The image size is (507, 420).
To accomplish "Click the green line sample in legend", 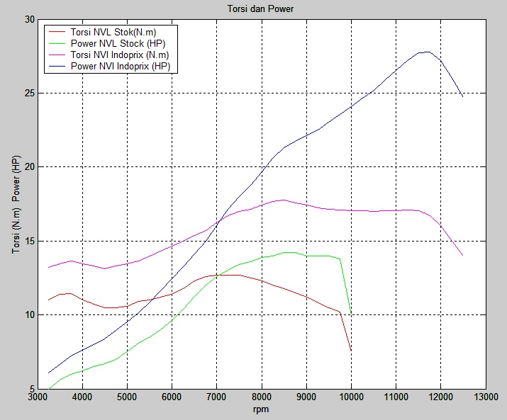I will click(x=56, y=44).
